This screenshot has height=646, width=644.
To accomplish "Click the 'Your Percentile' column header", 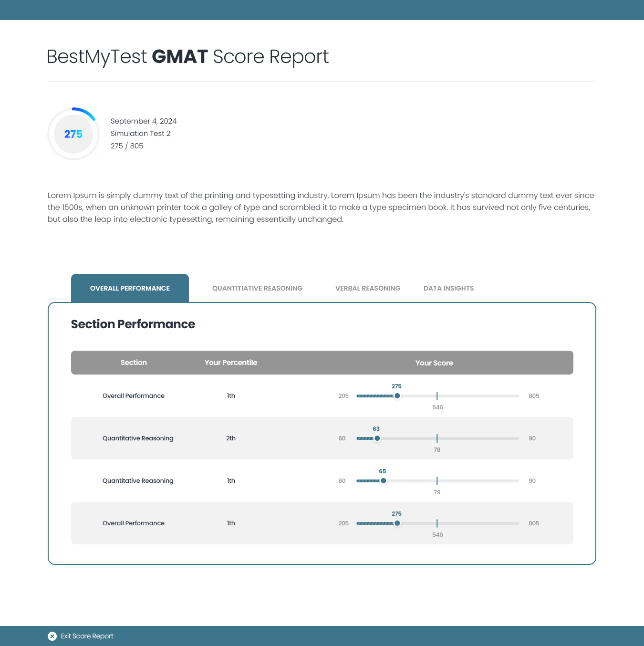I will pyautogui.click(x=231, y=363).
